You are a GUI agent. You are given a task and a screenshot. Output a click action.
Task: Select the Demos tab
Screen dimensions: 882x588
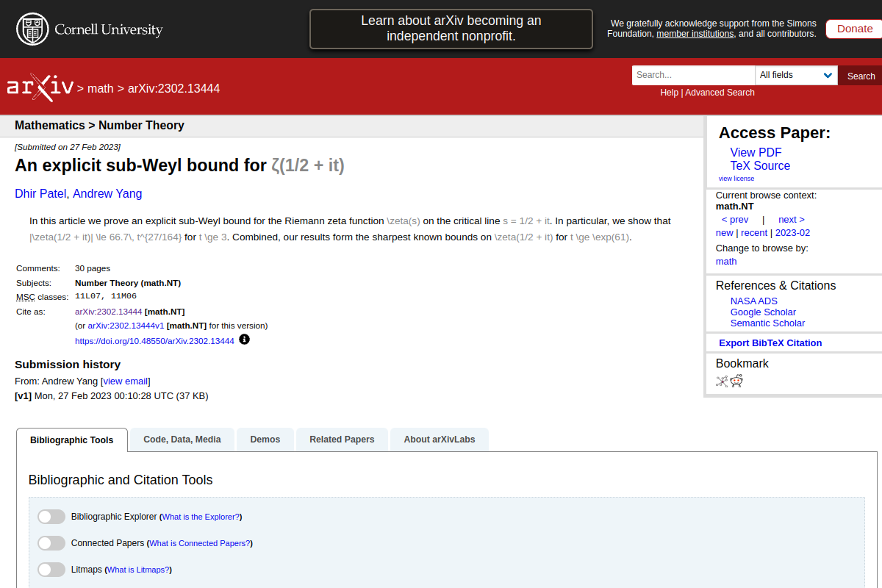point(265,440)
